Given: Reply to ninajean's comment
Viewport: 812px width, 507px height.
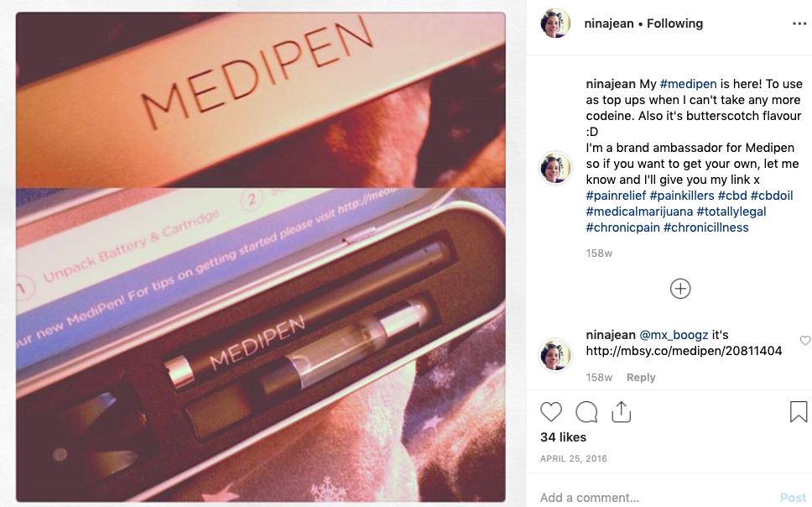Looking at the screenshot, I should (x=641, y=378).
